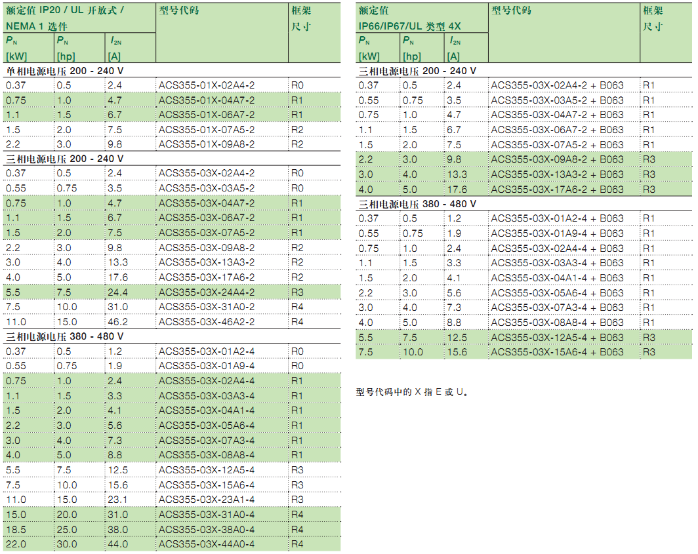Viewport: 698px width, 554px height.
Task: Click the 38.0 current value
Action: 118,530
